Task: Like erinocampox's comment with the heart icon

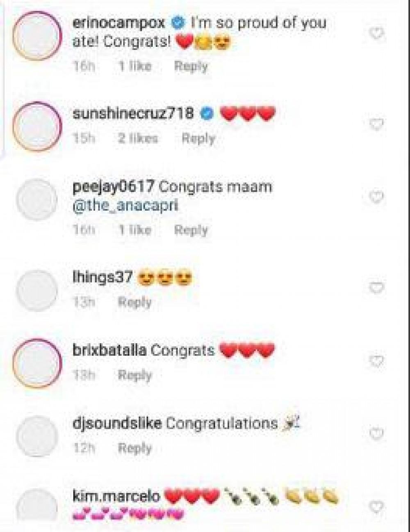Action: 376,33
